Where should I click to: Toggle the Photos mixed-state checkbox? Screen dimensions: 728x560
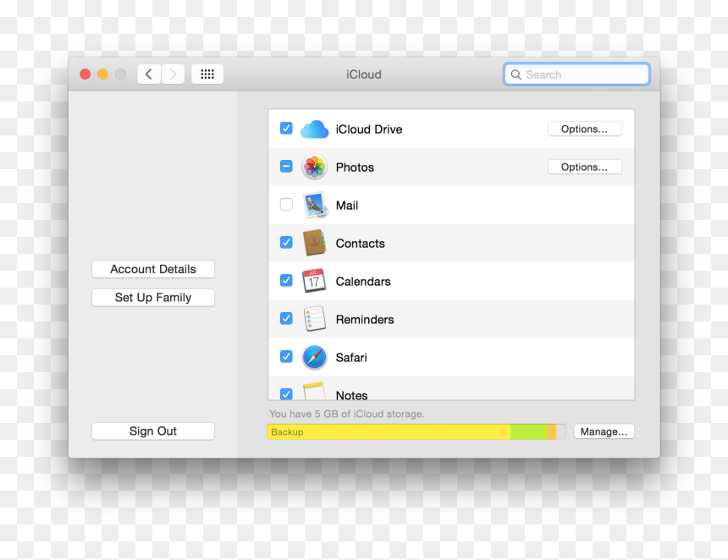click(286, 166)
